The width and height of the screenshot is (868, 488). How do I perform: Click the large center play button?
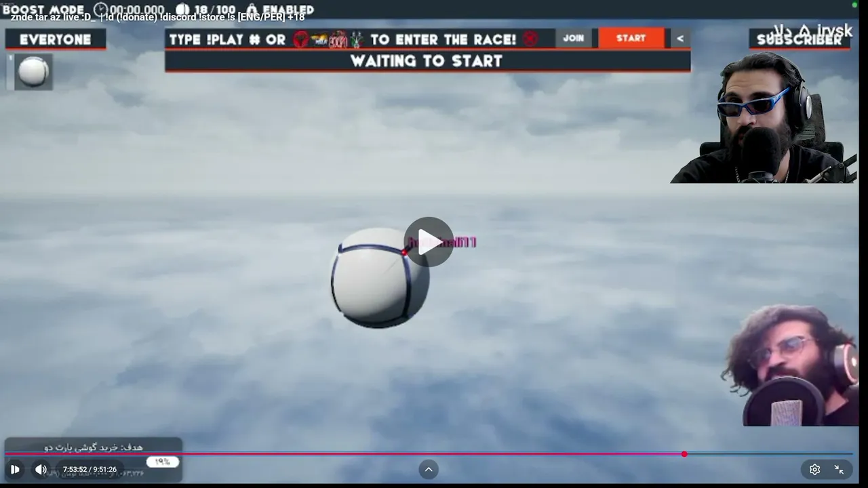tap(429, 242)
